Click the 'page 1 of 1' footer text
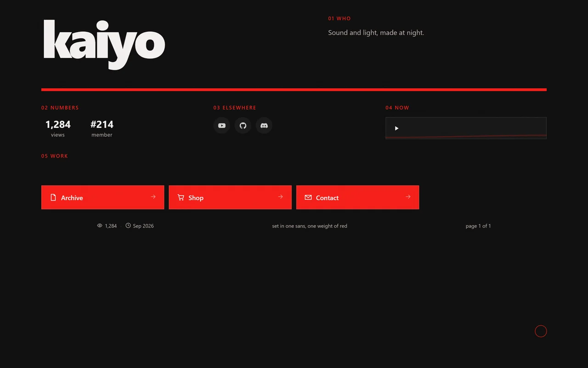 pos(478,226)
